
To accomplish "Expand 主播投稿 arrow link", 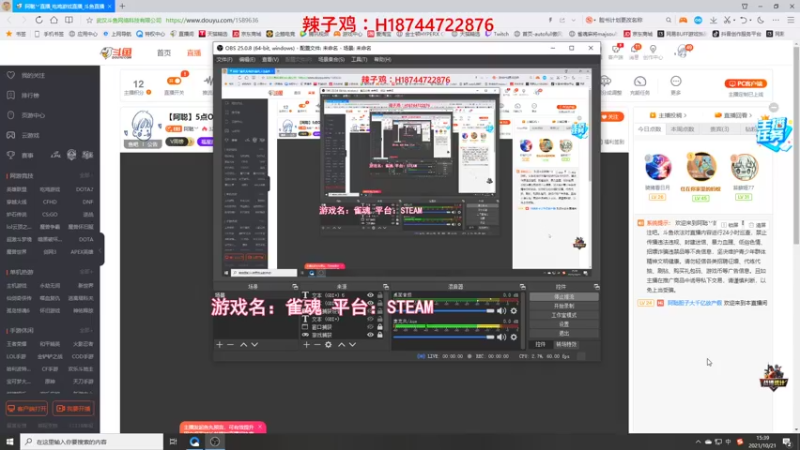I will coord(669,115).
